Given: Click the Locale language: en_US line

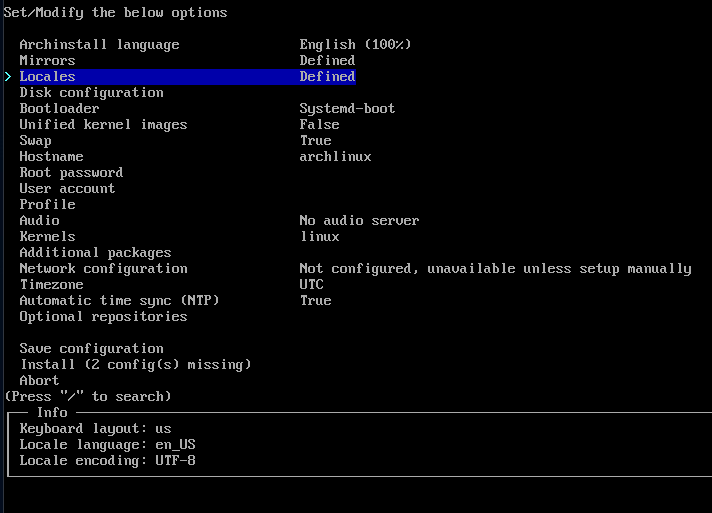Looking at the screenshot, I should (x=108, y=444).
